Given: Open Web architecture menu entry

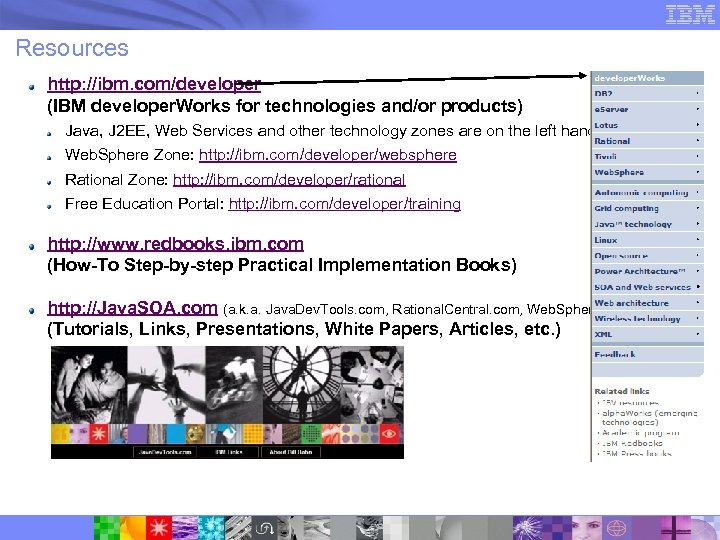Looking at the screenshot, I should [647, 303].
